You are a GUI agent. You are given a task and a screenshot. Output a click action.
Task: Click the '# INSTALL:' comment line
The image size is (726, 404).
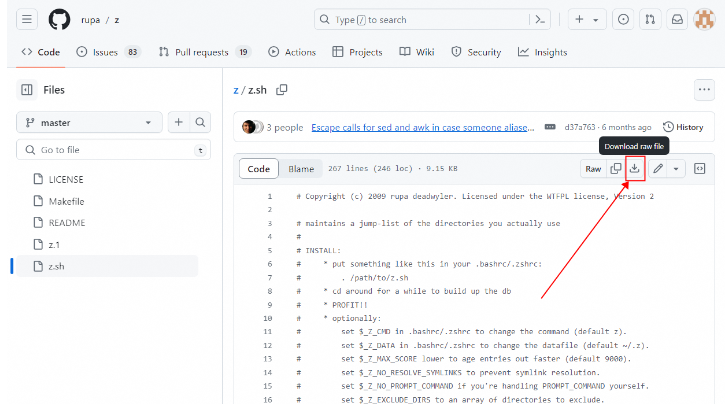pyautogui.click(x=319, y=250)
